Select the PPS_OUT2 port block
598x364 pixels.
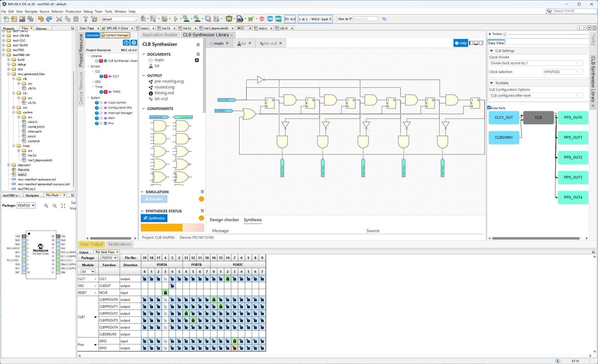[x=573, y=158]
